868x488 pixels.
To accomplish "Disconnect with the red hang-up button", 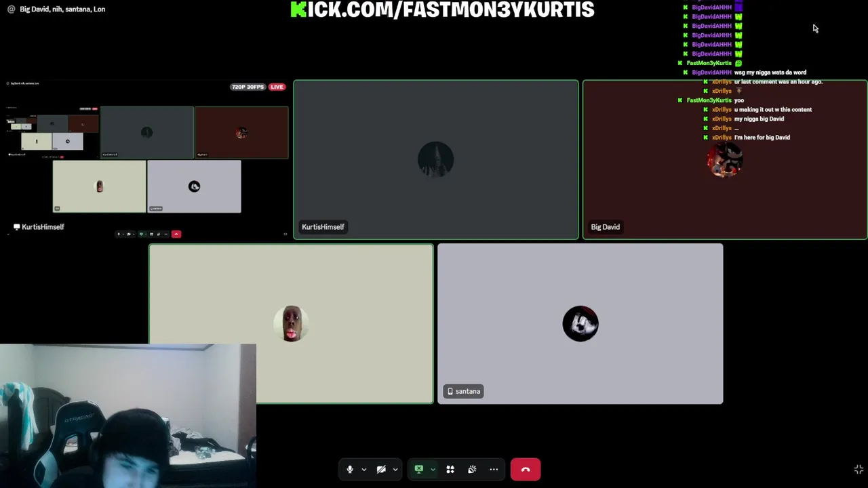I will pos(526,469).
